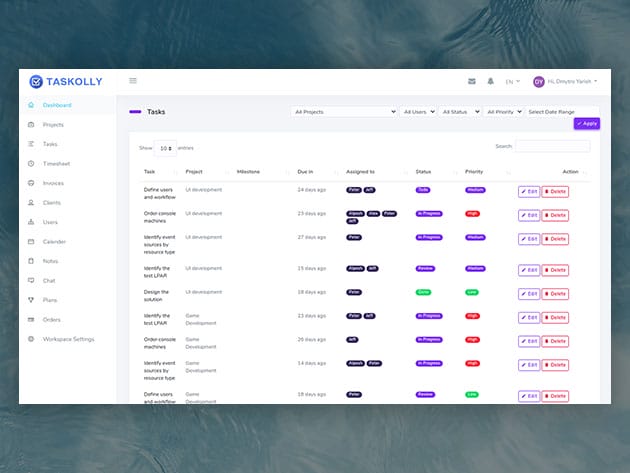Click the Timesheet clock icon in sidebar
630x473 pixels.
31,163
